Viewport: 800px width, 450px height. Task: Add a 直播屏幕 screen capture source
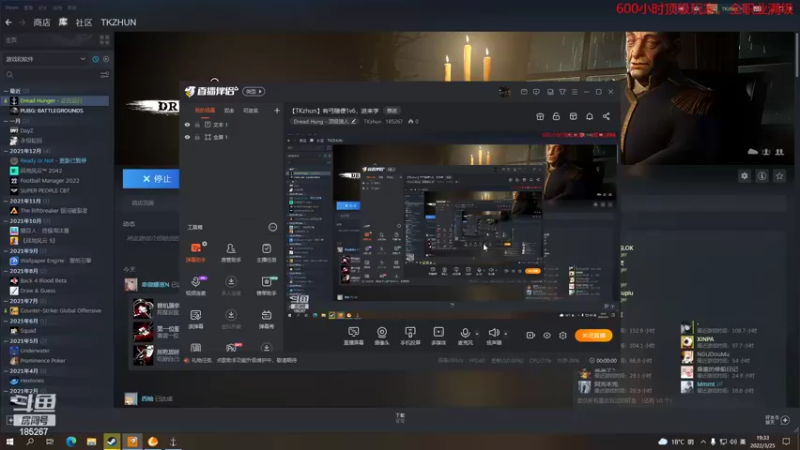point(354,336)
